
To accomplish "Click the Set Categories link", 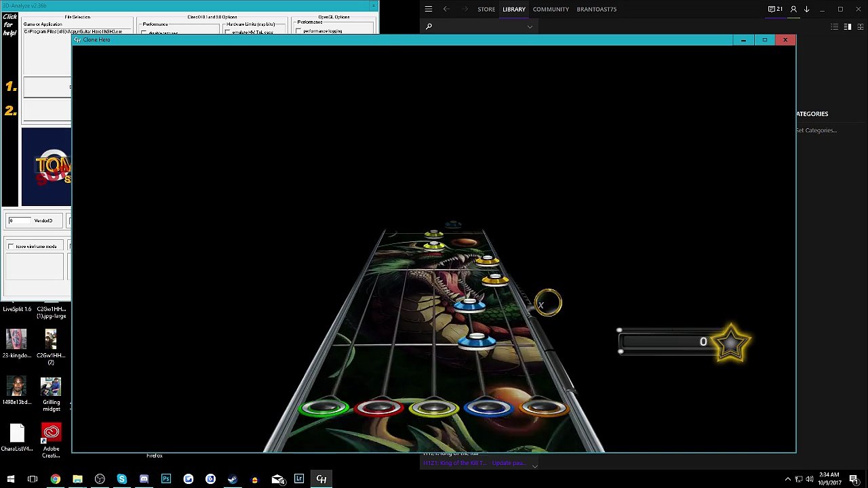I will click(816, 130).
